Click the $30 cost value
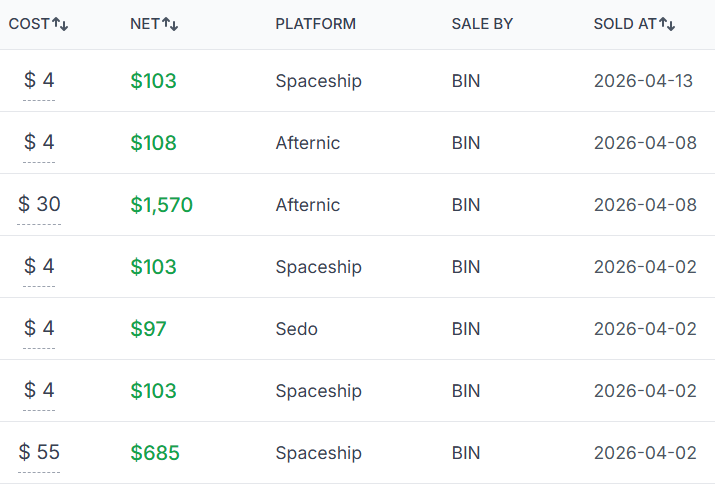Screen dimensions: 715x487 coord(39,205)
